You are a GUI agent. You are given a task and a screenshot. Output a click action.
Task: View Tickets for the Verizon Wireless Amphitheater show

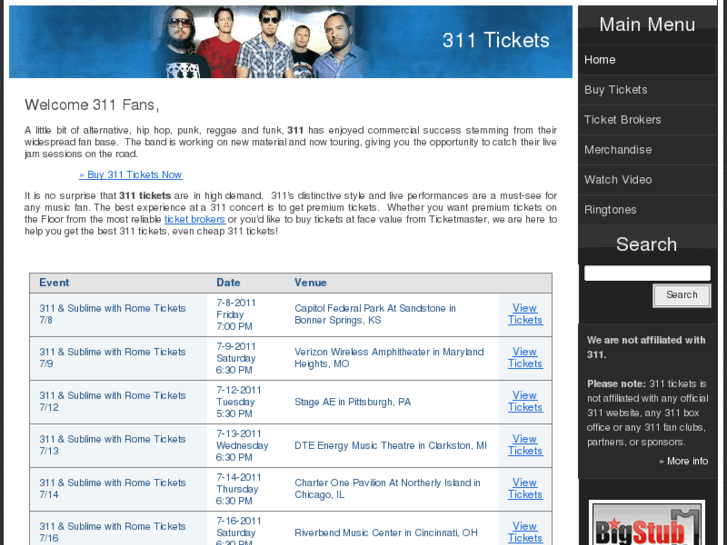point(525,358)
